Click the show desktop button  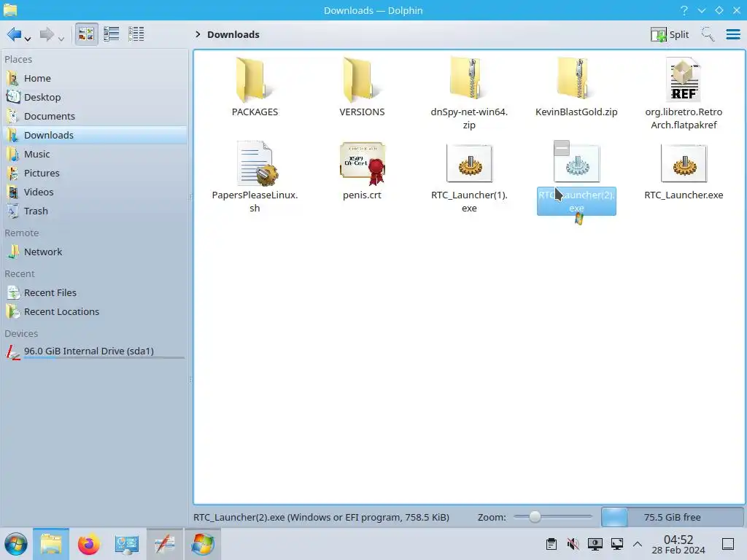pos(728,544)
